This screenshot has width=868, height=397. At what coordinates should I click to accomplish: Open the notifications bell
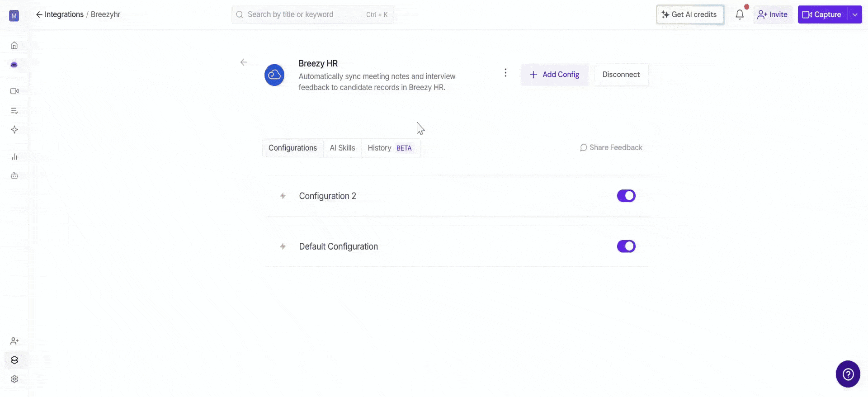pos(740,14)
